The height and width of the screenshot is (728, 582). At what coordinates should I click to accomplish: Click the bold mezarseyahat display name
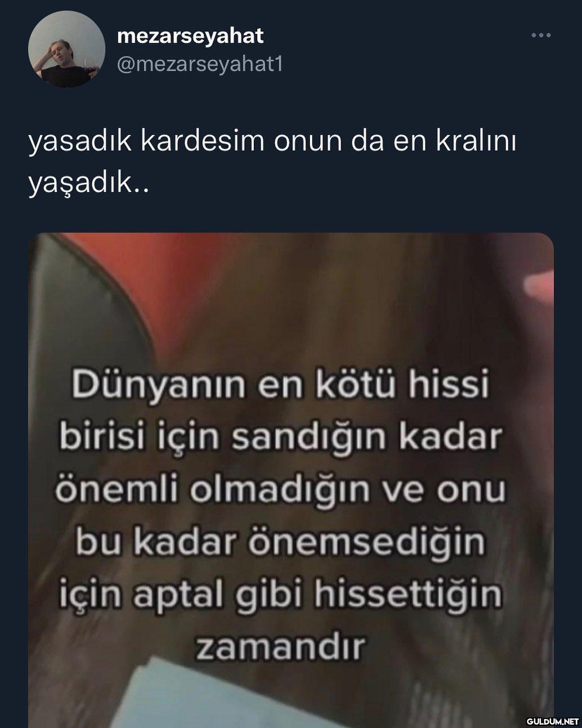coord(190,35)
